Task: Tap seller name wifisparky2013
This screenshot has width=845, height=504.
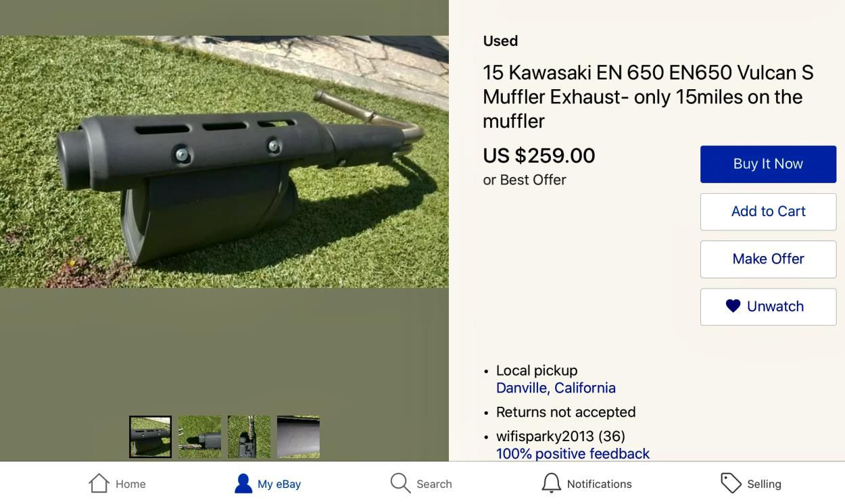Action: 545,436
